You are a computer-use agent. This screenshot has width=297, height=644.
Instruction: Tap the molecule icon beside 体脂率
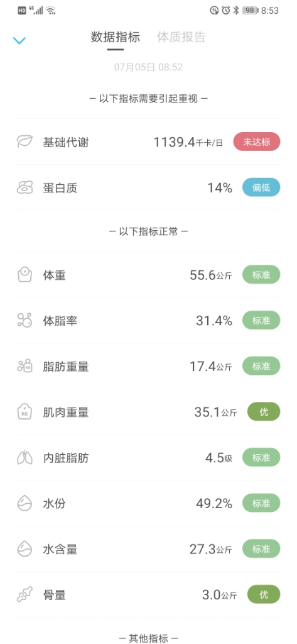(x=24, y=320)
